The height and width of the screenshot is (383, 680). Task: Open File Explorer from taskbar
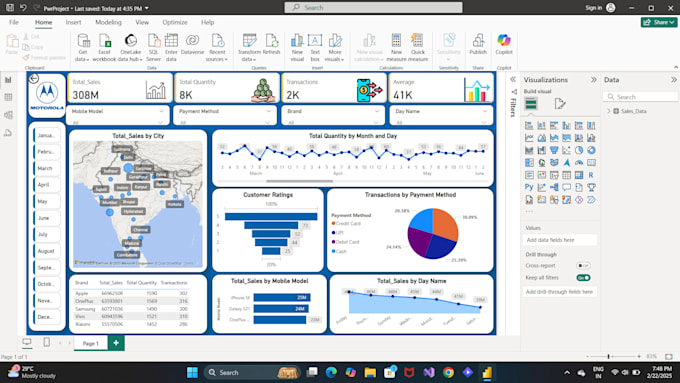pyautogui.click(x=370, y=372)
